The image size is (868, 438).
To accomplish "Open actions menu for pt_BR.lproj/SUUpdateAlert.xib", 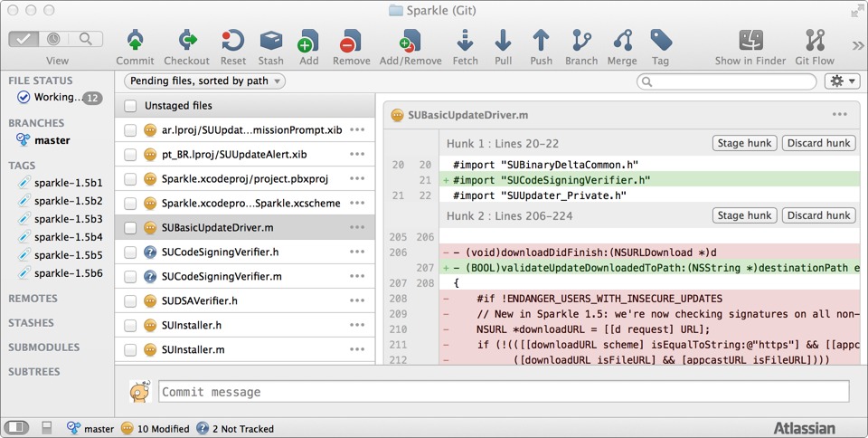I will (357, 155).
